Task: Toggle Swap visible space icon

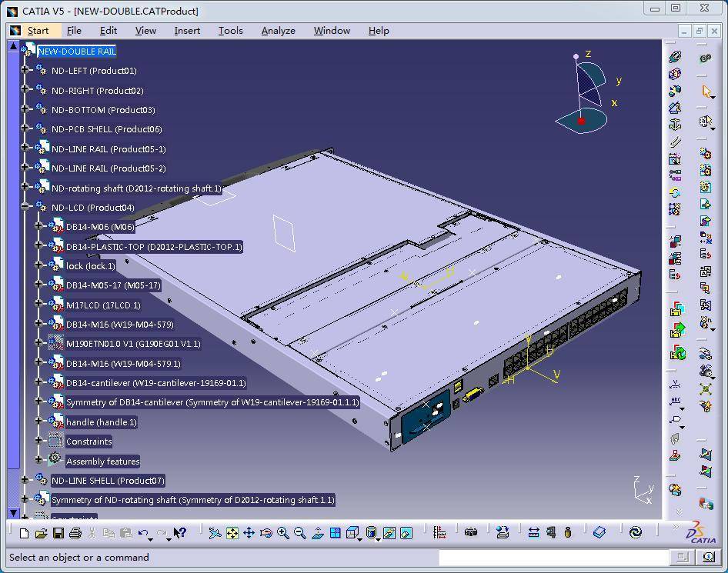Action: (406, 532)
